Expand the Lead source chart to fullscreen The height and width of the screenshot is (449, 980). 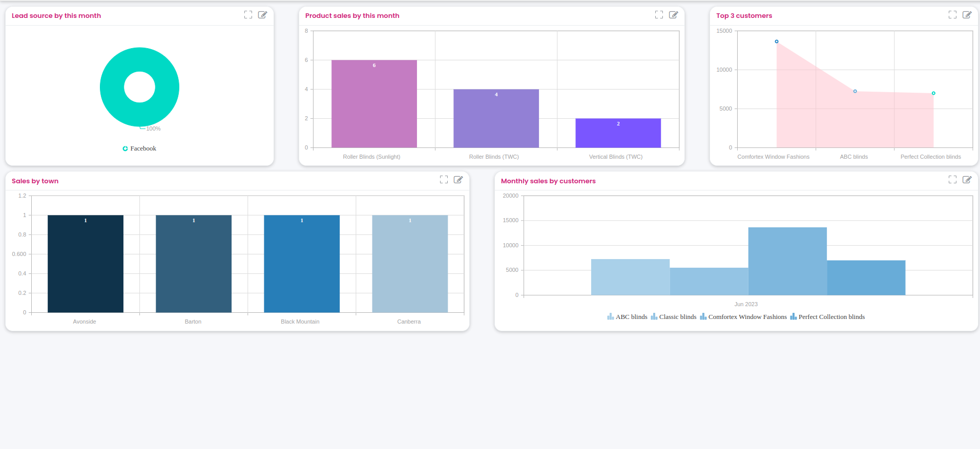(248, 15)
